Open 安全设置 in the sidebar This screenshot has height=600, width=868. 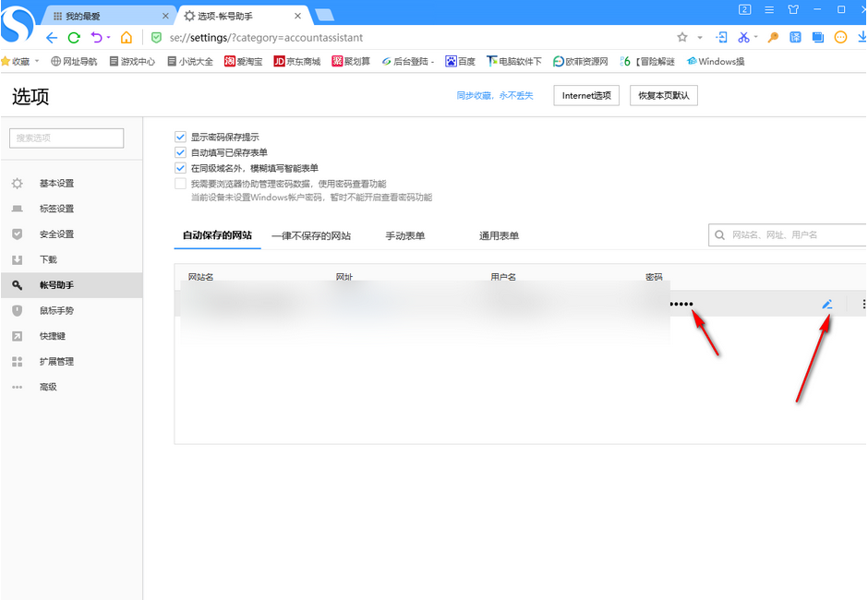[x=56, y=234]
